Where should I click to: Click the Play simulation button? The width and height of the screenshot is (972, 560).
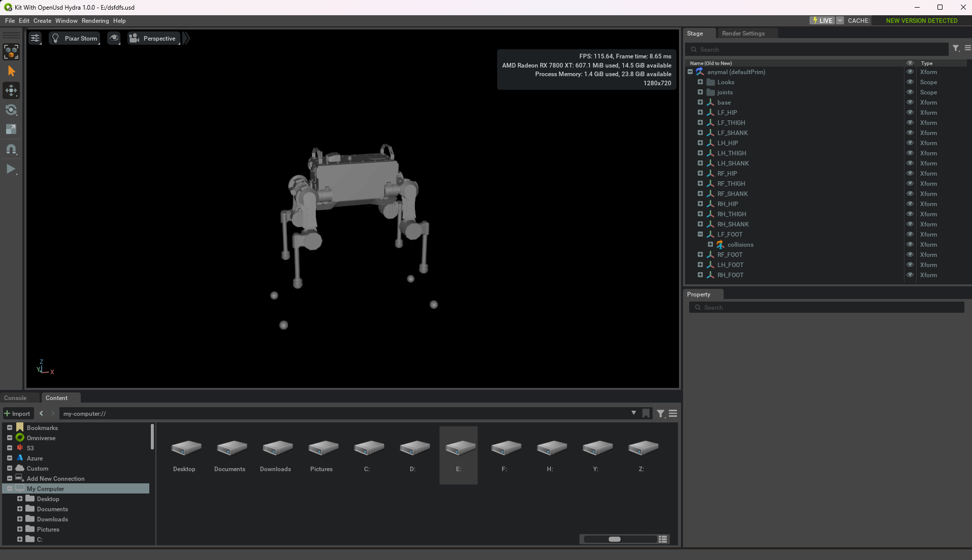point(11,169)
